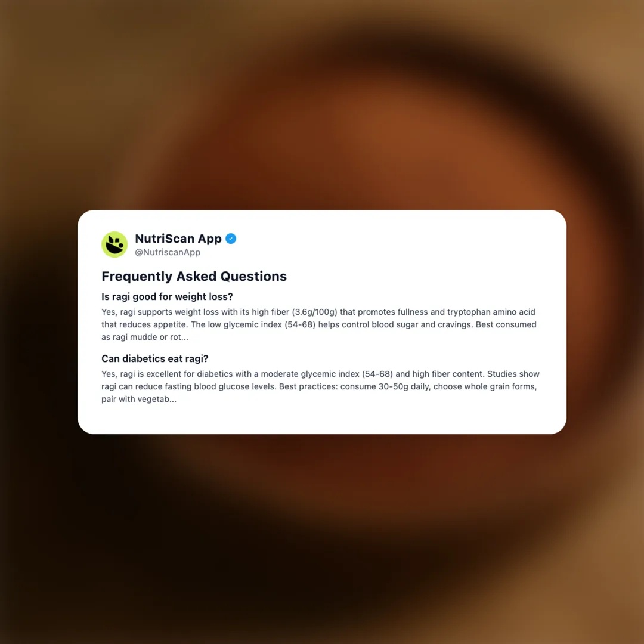
Task: Open the NutriScan App profile name
Action: [178, 239]
